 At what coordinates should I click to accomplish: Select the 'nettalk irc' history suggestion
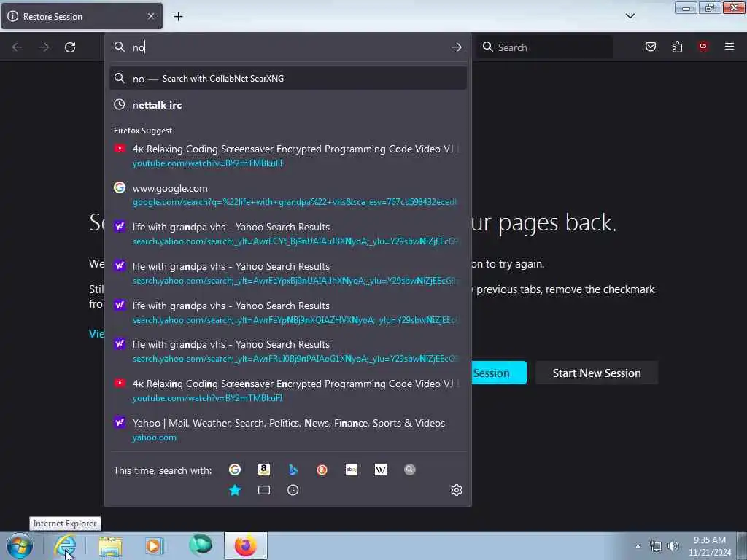[x=287, y=105]
